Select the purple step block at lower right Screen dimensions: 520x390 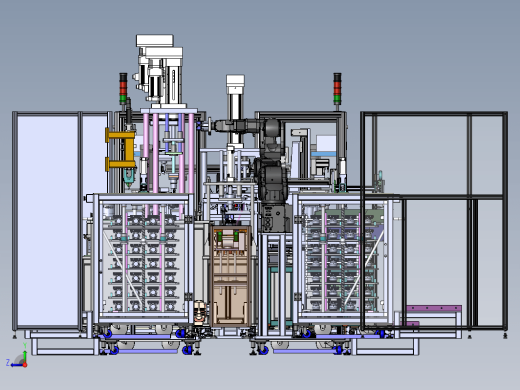[x=434, y=308]
